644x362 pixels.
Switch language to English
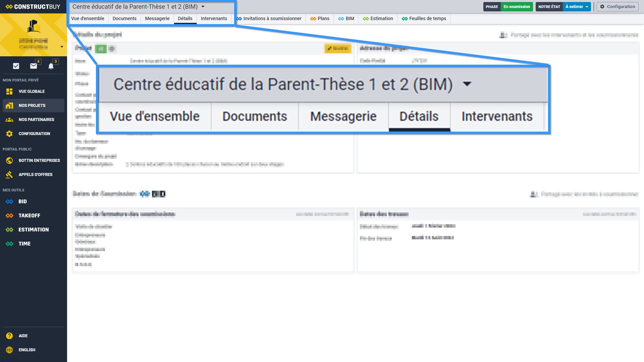[x=27, y=350]
